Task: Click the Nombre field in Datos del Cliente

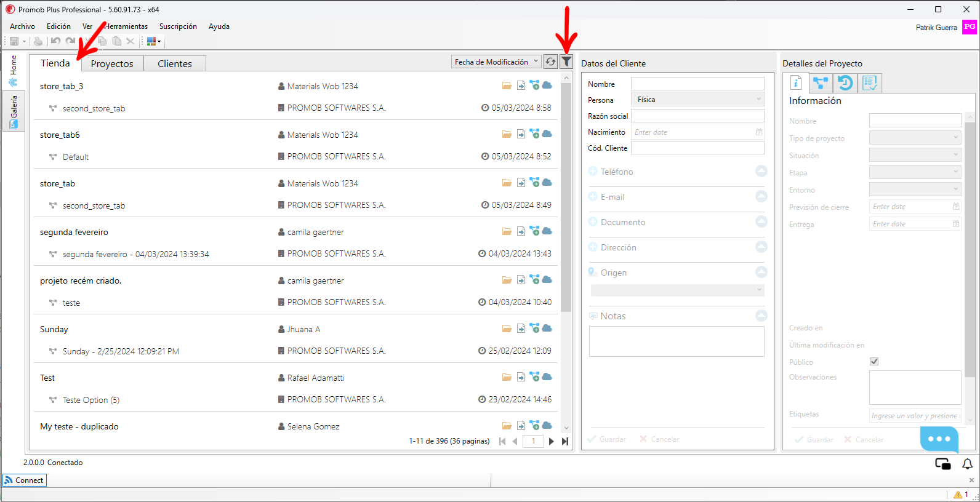Action: [698, 84]
